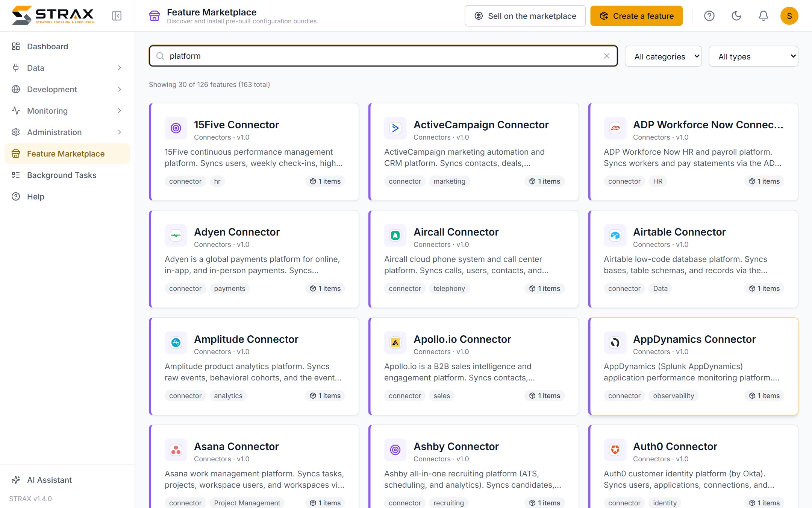Screen dimensions: 812x508
Task: Click the Amplitude Connector logo icon
Action: point(176,343)
